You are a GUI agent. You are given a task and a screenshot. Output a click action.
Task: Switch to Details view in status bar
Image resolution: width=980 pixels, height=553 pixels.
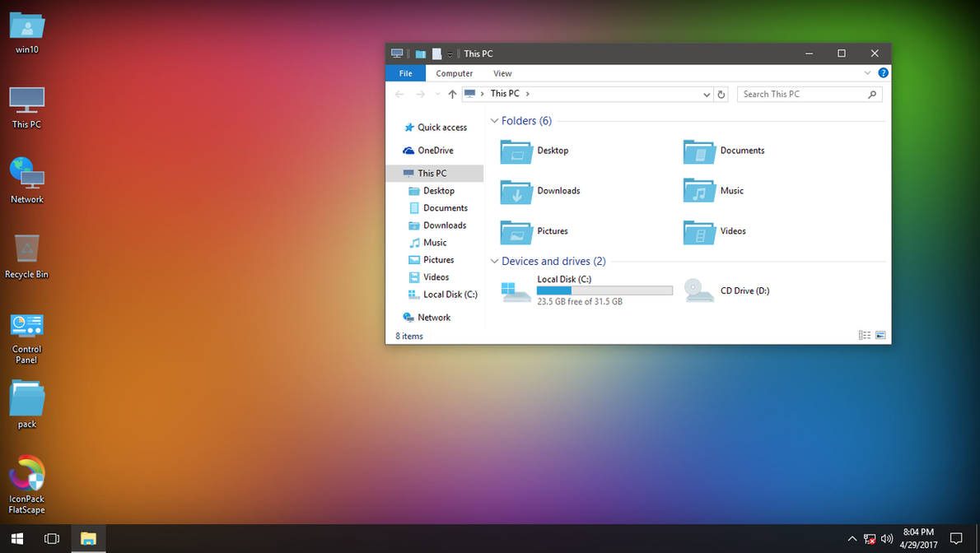tap(865, 336)
